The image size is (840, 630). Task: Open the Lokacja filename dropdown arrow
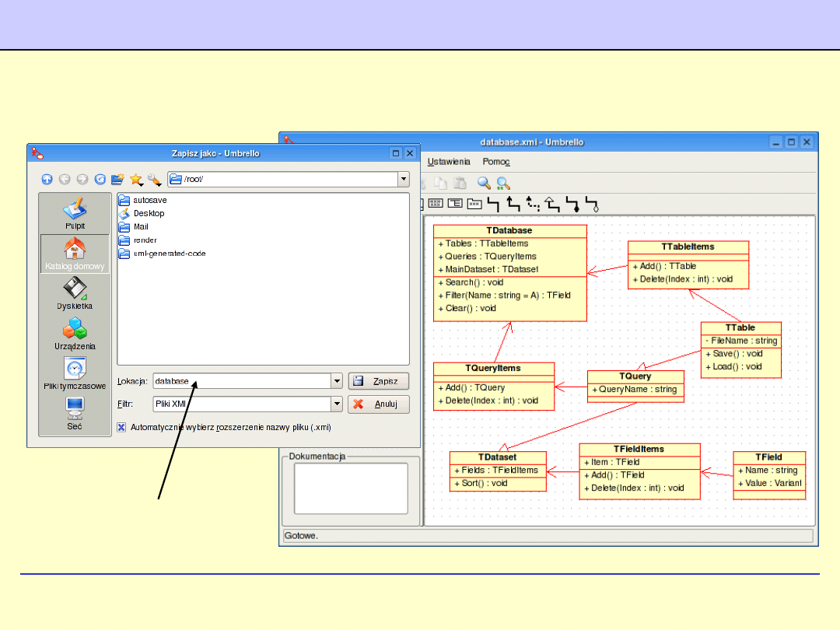point(336,381)
